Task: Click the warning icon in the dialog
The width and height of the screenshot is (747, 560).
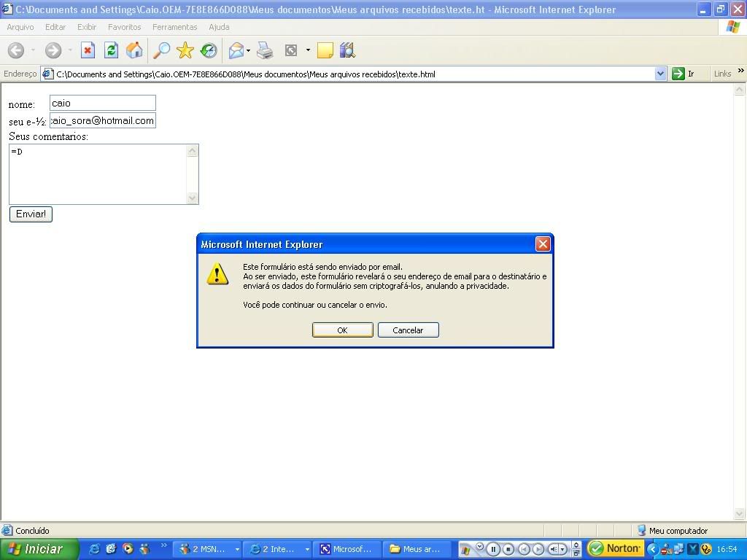Action: [217, 274]
